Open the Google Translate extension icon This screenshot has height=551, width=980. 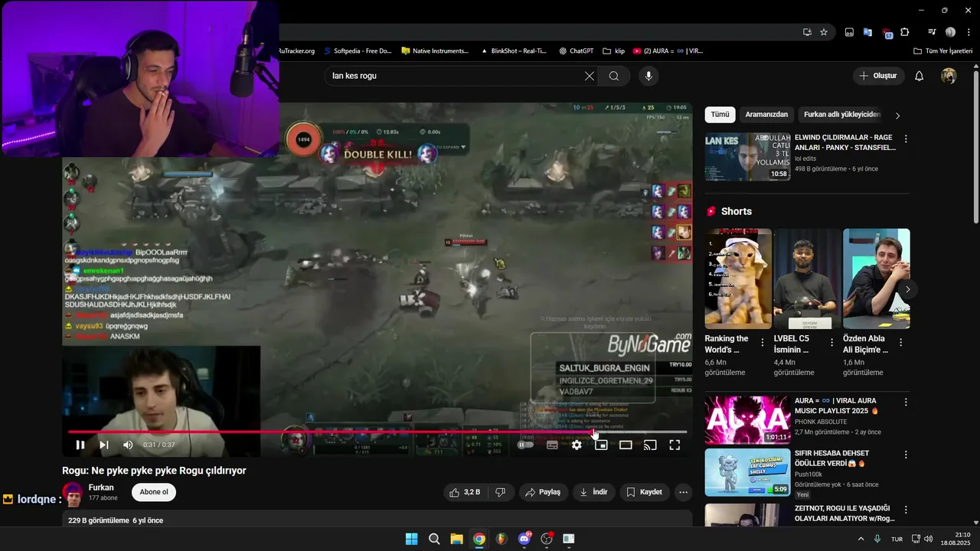867,32
